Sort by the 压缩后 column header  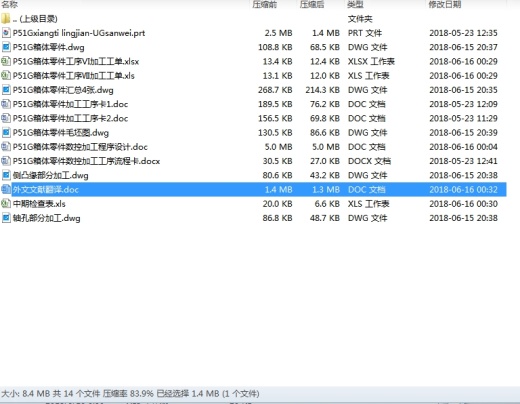312,5
